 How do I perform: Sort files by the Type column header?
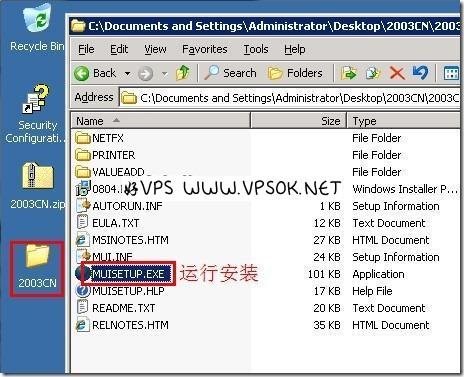pos(404,121)
